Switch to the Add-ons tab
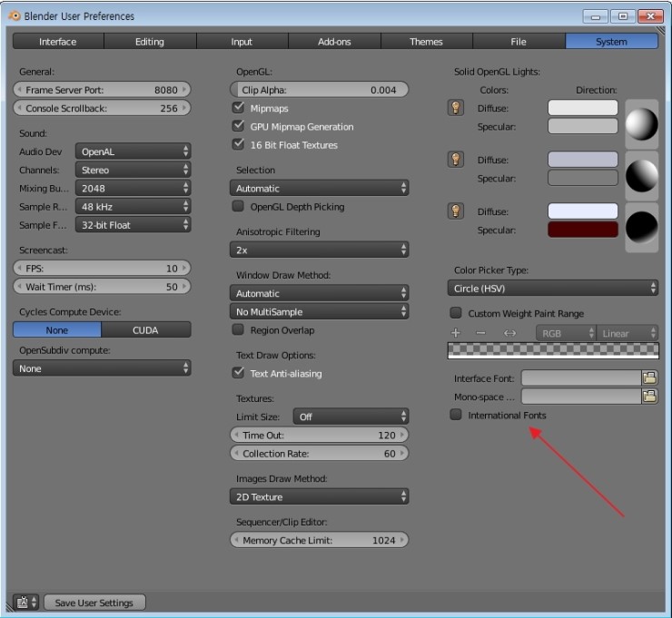The height and width of the screenshot is (618, 672). (x=334, y=42)
